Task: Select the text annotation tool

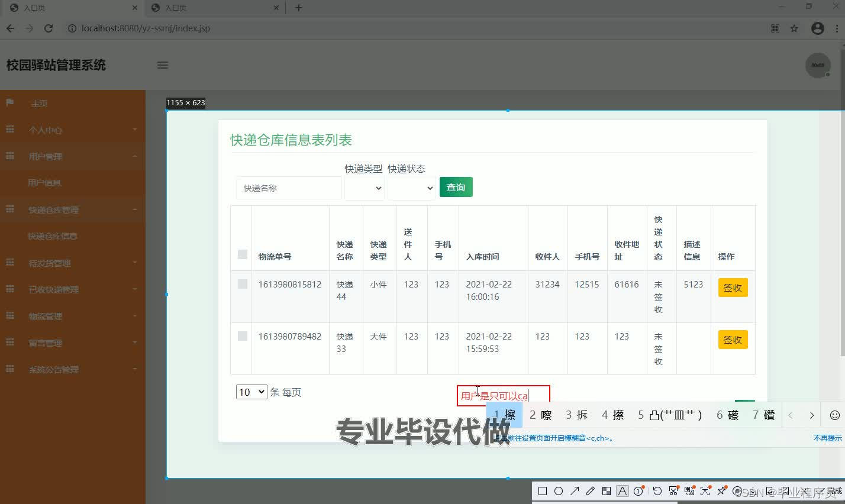Action: point(623,491)
